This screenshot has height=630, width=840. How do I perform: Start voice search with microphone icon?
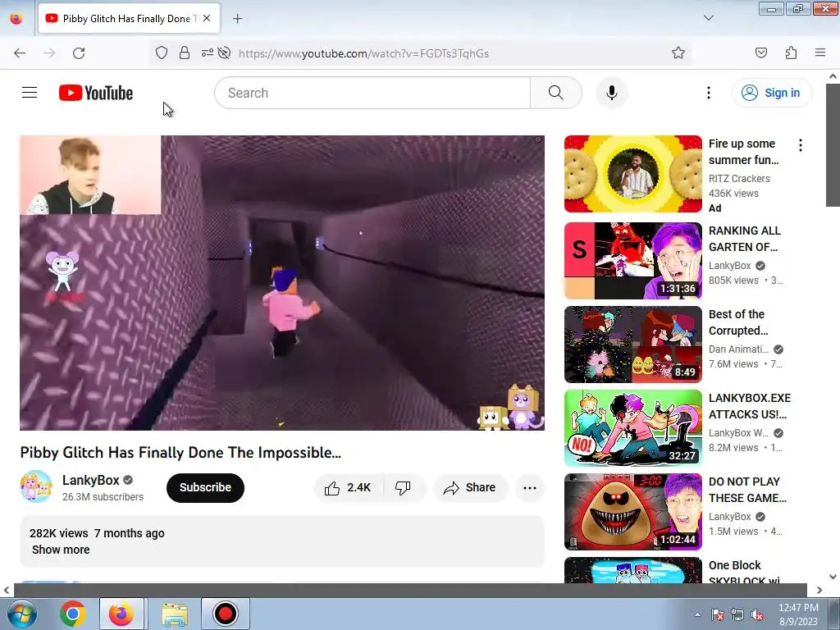(611, 93)
